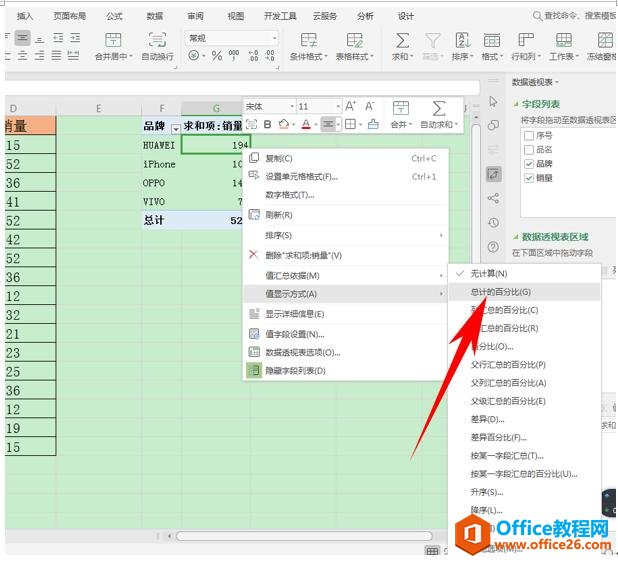Screen dimensions: 618x562
Task: Open mini toolbar borders dropdown
Action: (361, 125)
